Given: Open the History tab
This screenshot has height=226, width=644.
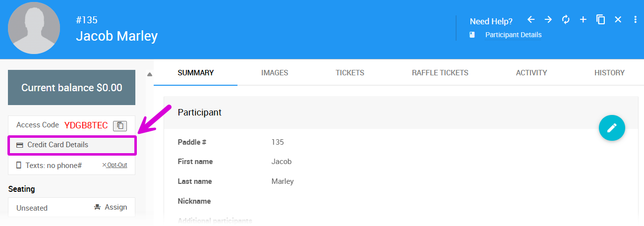Looking at the screenshot, I should coord(609,73).
